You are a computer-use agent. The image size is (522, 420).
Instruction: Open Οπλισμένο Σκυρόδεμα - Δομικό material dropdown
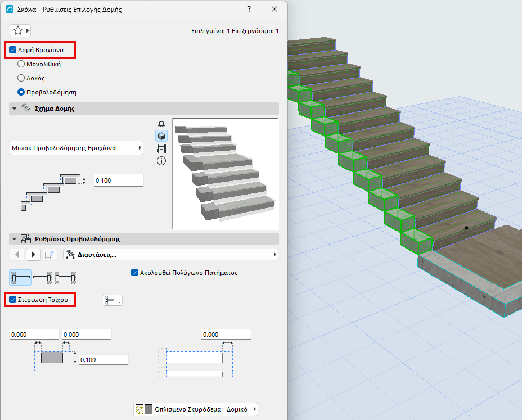pyautogui.click(x=196, y=409)
